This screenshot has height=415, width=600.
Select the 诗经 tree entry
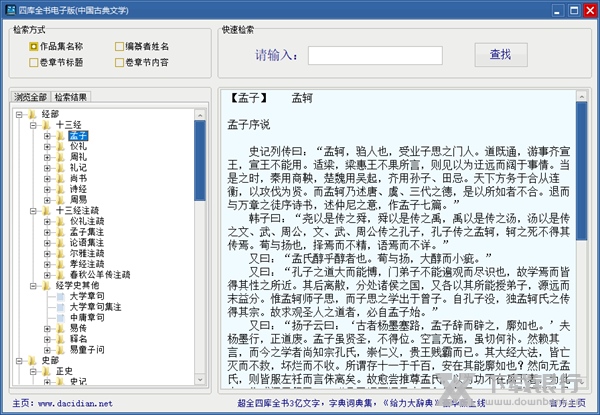(x=78, y=189)
